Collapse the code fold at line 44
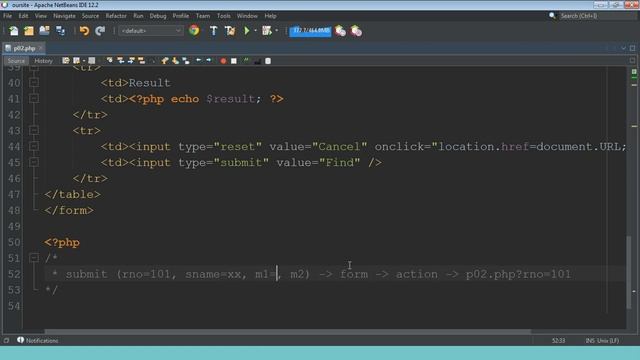Viewport: 640px width, 360px height. point(34,146)
